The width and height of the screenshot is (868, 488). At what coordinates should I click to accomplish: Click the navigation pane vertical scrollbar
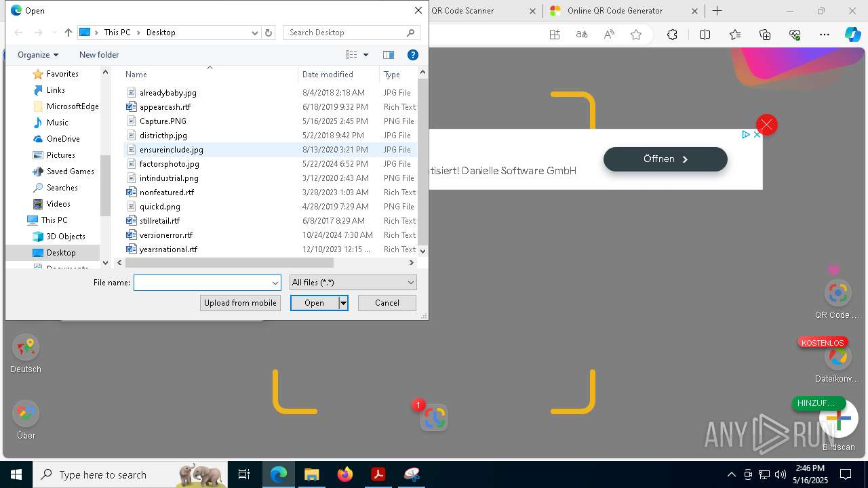coord(105,184)
